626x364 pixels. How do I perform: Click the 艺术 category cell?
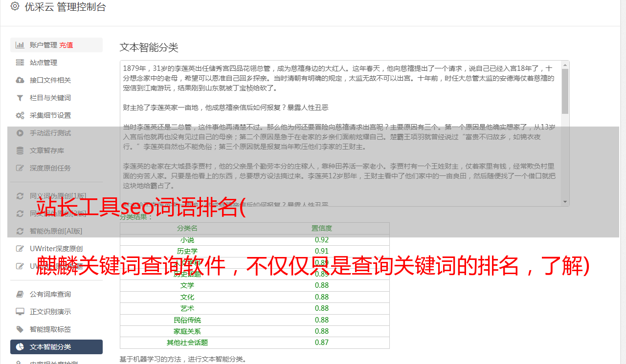(187, 308)
